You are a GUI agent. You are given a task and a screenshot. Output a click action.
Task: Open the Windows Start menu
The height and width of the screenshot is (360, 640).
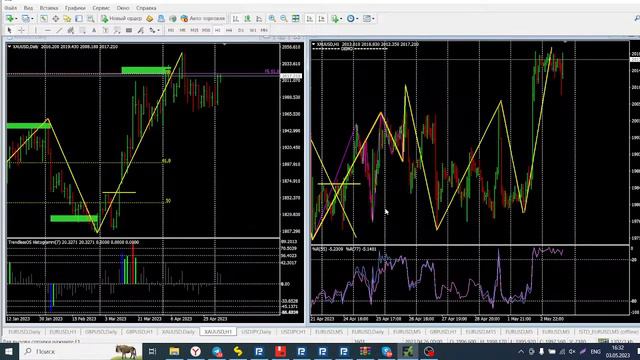click(9, 351)
